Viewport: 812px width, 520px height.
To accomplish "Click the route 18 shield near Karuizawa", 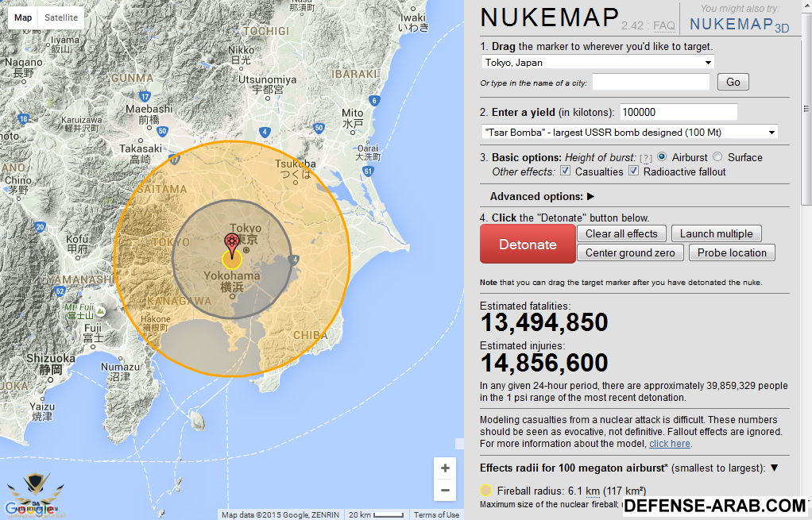I will pos(23,119).
